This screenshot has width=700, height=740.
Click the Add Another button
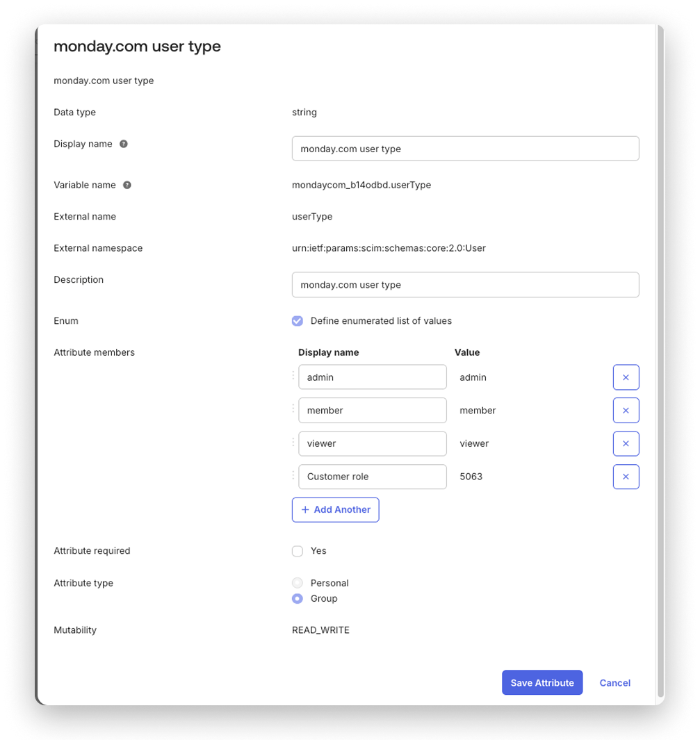tap(336, 510)
